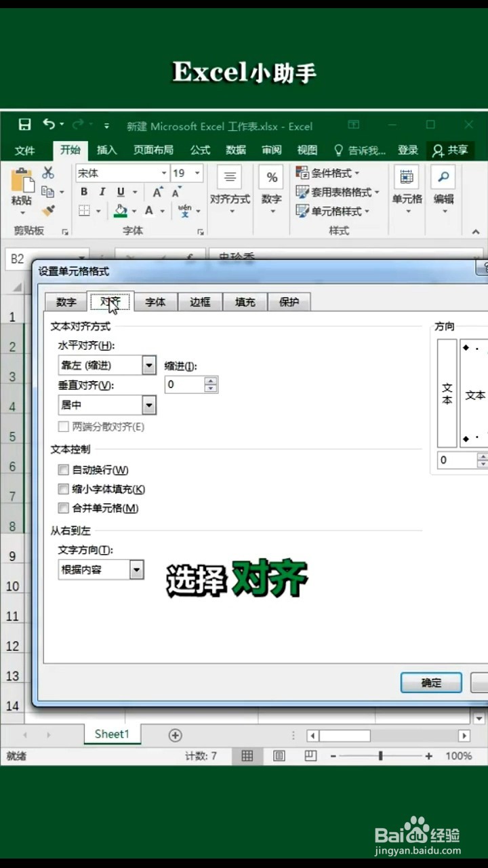The image size is (488, 868).
Task: Open the wén phonetic guide tool
Action: (184, 211)
